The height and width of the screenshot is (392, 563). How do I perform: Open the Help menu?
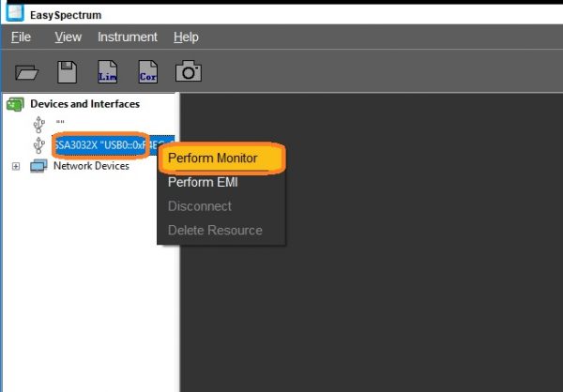186,38
